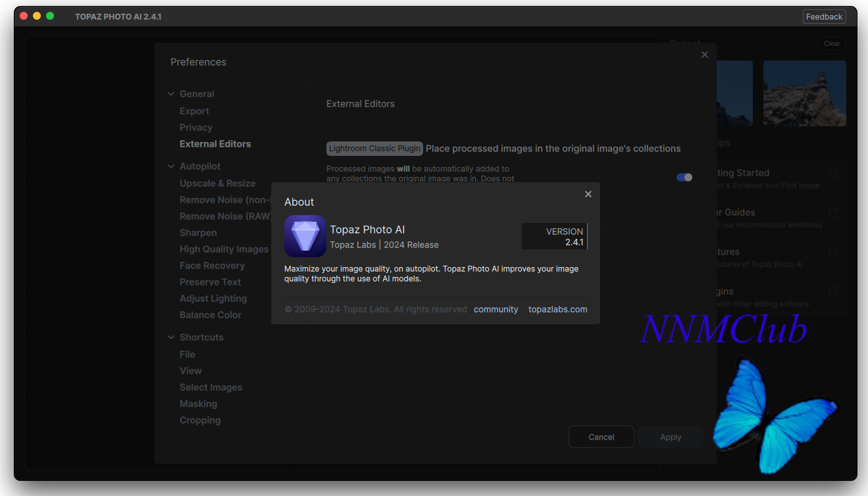Open external link icon for Features
Image resolution: width=868 pixels, height=496 pixels.
point(834,252)
